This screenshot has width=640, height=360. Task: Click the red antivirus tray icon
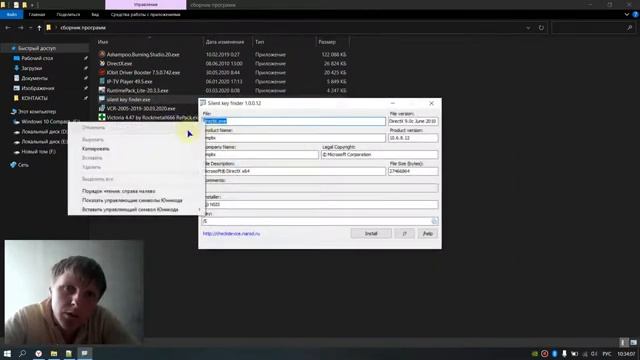544,353
